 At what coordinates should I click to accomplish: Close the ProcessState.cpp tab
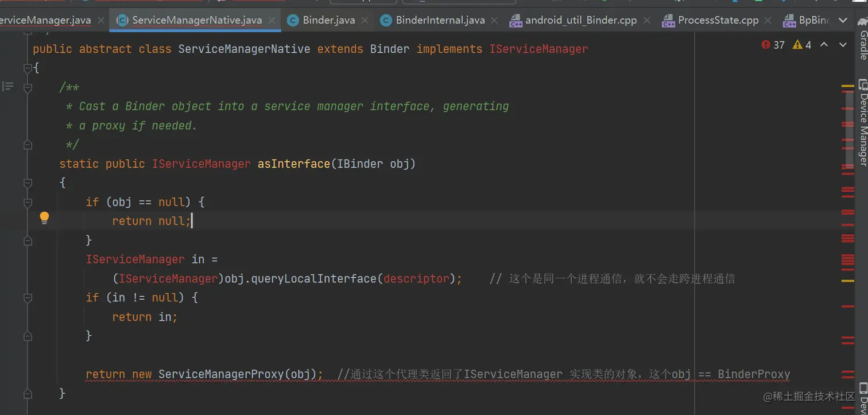(x=769, y=20)
